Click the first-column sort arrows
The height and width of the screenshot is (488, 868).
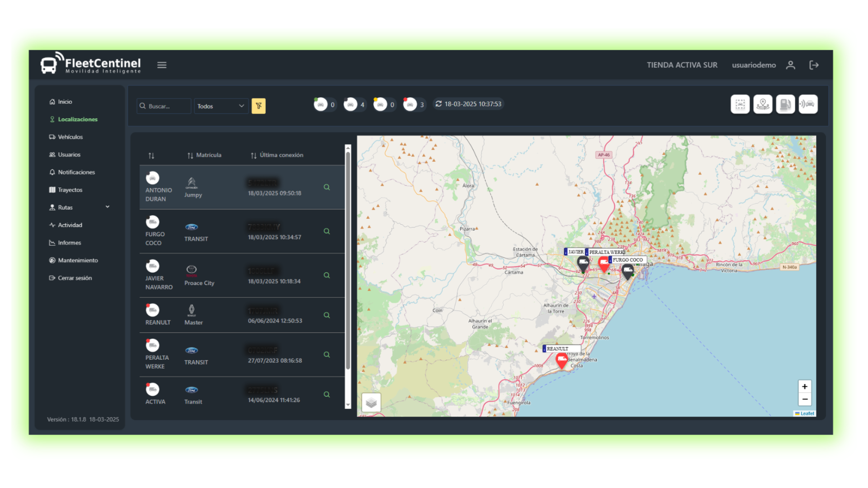(151, 155)
